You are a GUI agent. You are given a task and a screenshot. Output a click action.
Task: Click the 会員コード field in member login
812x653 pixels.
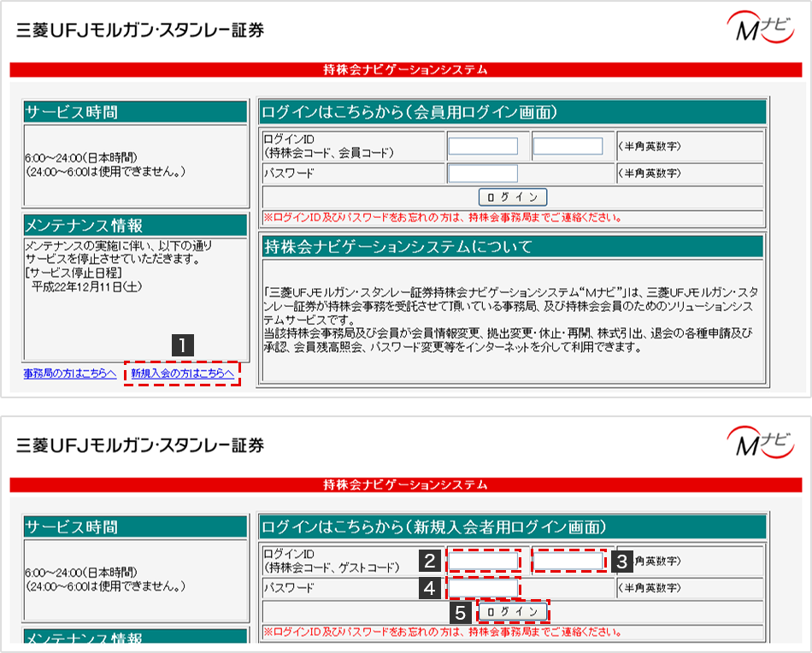568,146
